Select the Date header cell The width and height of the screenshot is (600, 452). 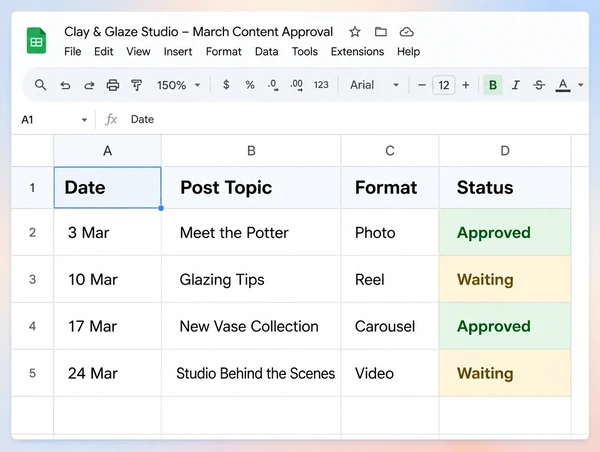coord(108,188)
